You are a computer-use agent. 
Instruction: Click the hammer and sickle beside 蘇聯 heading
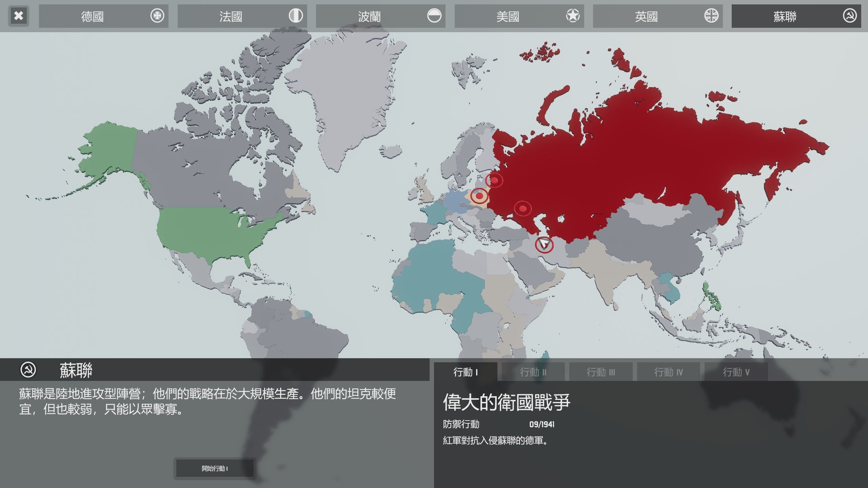[x=28, y=370]
